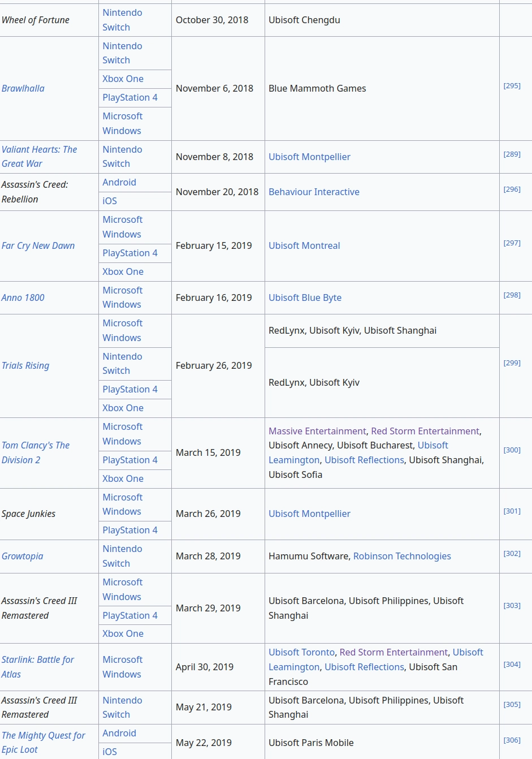Click Xbox One link in Brawlhalla row
The image size is (532, 759).
tap(123, 79)
